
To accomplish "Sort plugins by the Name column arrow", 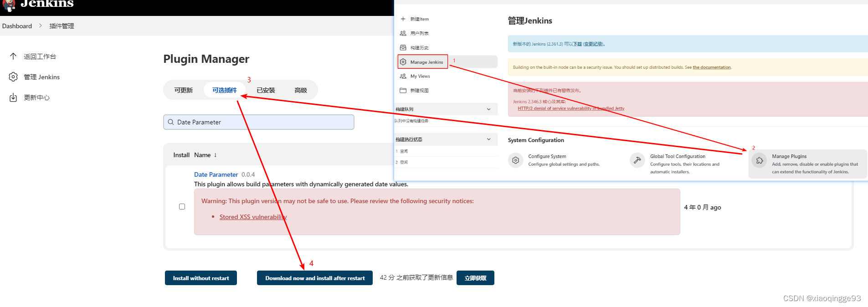I will 215,155.
